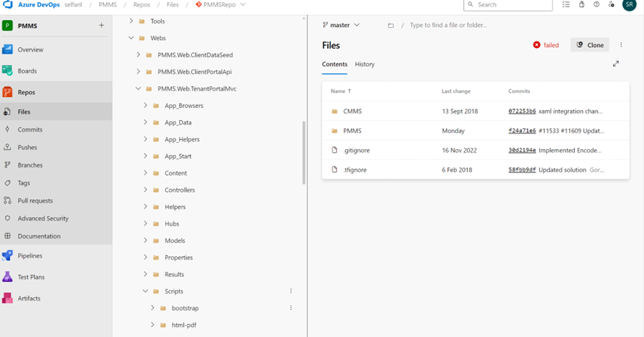Click the Azure DevOps logo
The image size is (644, 337).
tap(8, 5)
